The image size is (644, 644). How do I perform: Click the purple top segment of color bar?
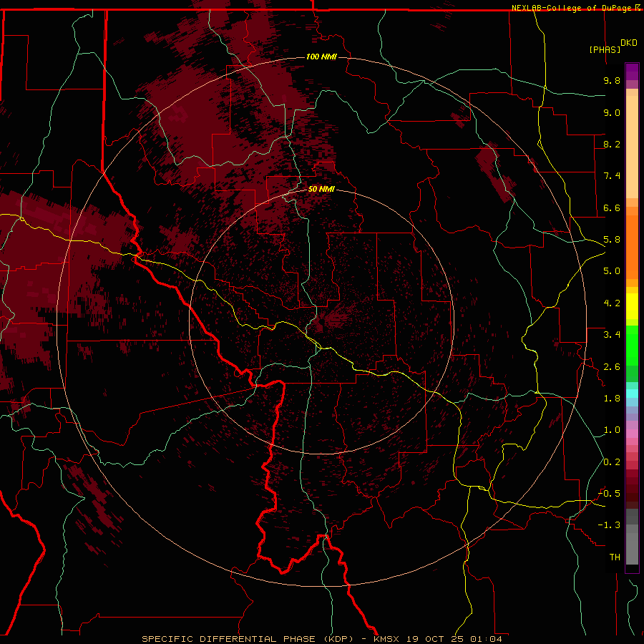632,72
